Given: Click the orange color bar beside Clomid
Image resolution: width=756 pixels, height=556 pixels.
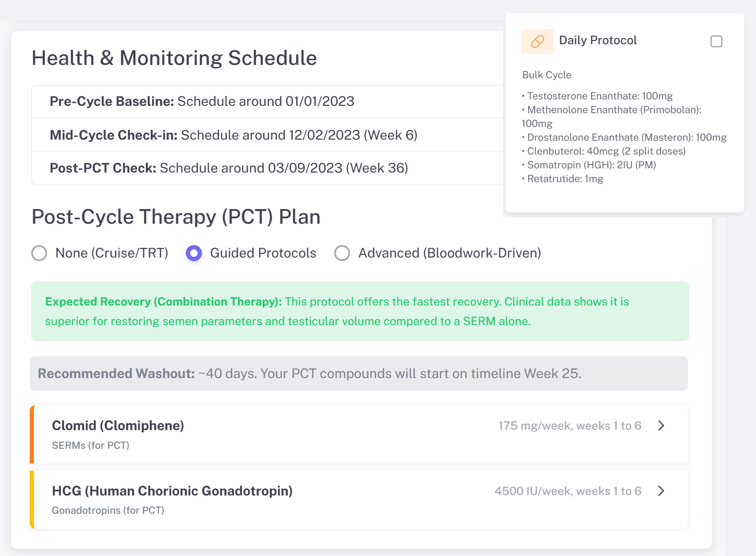Looking at the screenshot, I should click(x=32, y=435).
